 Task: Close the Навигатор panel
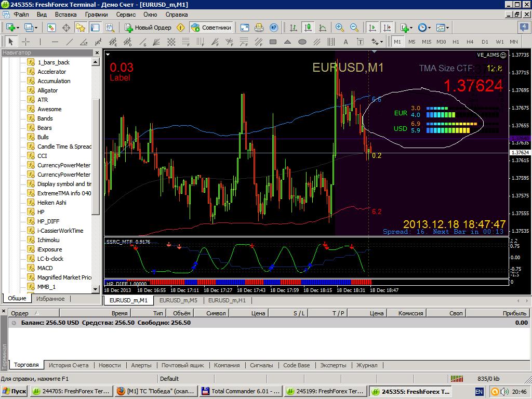(x=97, y=52)
